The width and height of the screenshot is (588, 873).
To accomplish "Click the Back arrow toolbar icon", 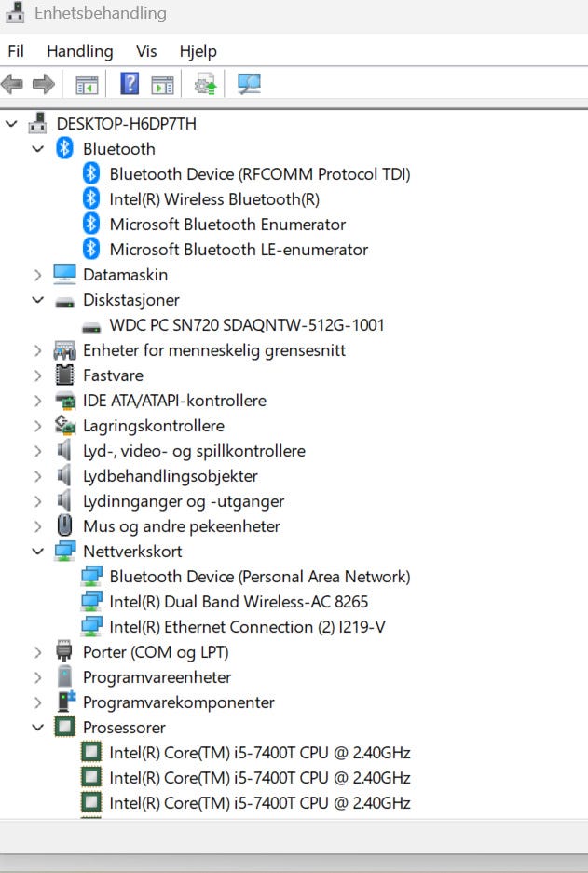I will pos(12,84).
